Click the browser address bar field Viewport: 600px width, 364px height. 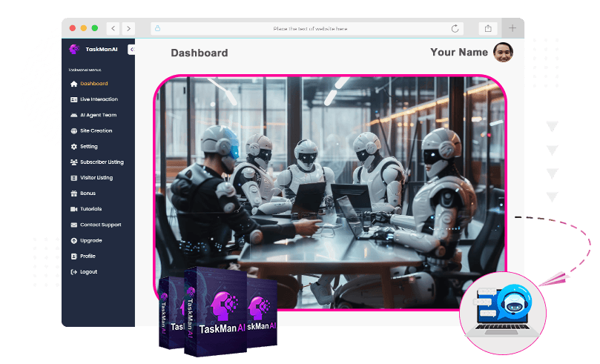pos(307,29)
